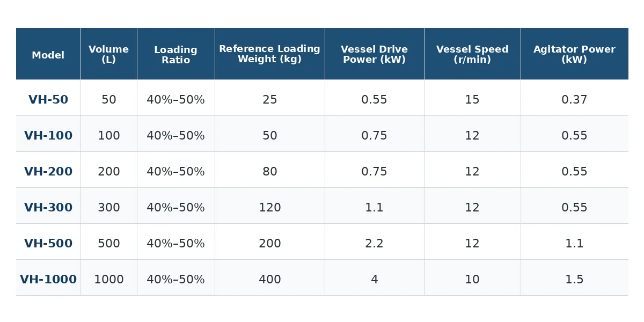The height and width of the screenshot is (322, 644).
Task: Click the Agitator Power (kW) header
Action: pos(575,54)
